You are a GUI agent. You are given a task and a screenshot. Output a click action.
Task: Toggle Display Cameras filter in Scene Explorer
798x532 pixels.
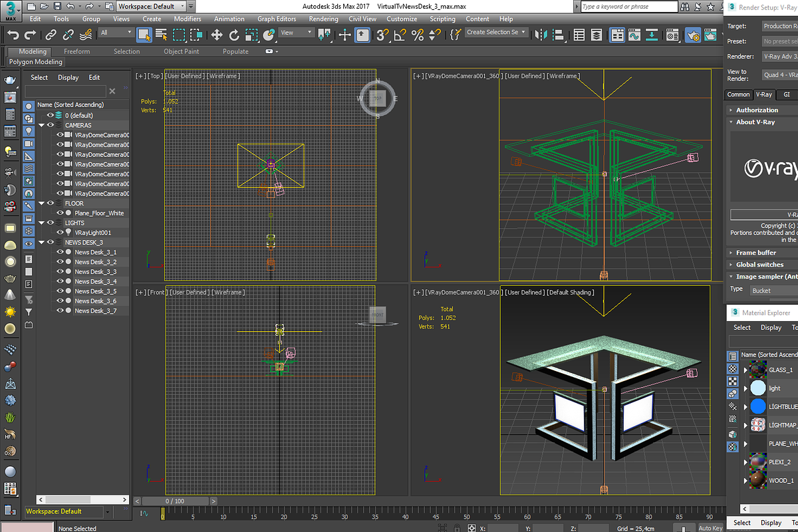(x=29, y=143)
